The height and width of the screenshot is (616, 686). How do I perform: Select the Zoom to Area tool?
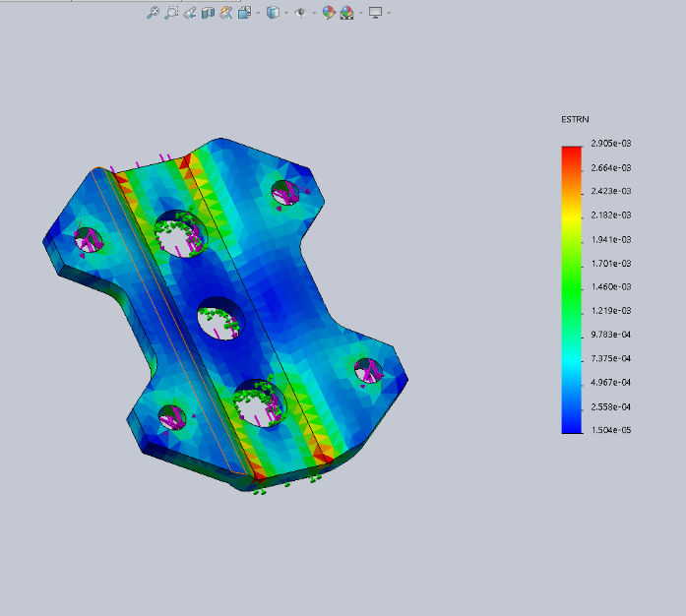click(x=171, y=13)
